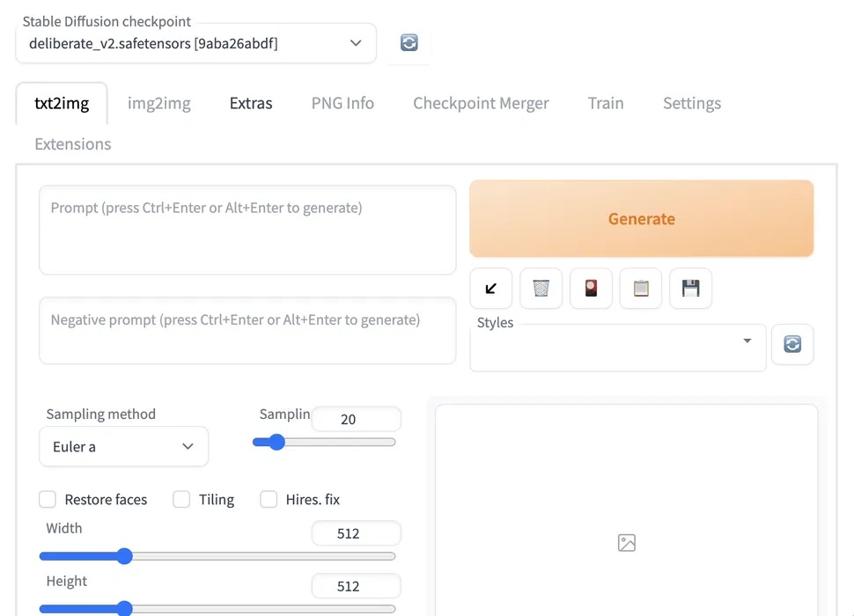This screenshot has height=616, width=854.
Task: Toggle Hires. fix
Action: pos(269,499)
